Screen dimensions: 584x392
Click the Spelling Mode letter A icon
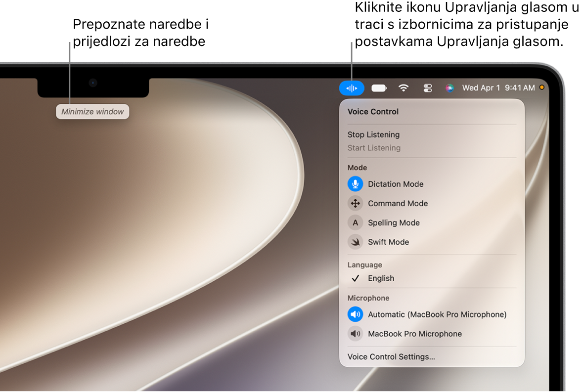point(356,222)
